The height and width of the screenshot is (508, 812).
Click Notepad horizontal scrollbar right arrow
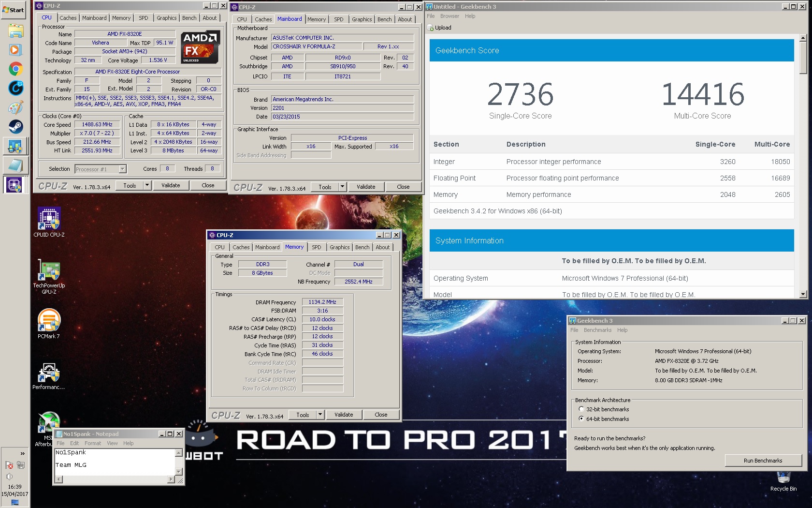coord(171,479)
